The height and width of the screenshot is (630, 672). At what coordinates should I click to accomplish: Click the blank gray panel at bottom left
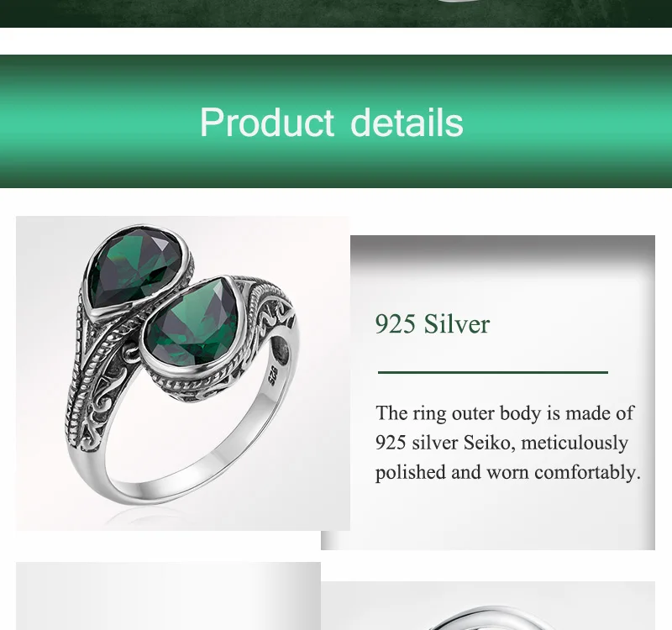point(168,596)
